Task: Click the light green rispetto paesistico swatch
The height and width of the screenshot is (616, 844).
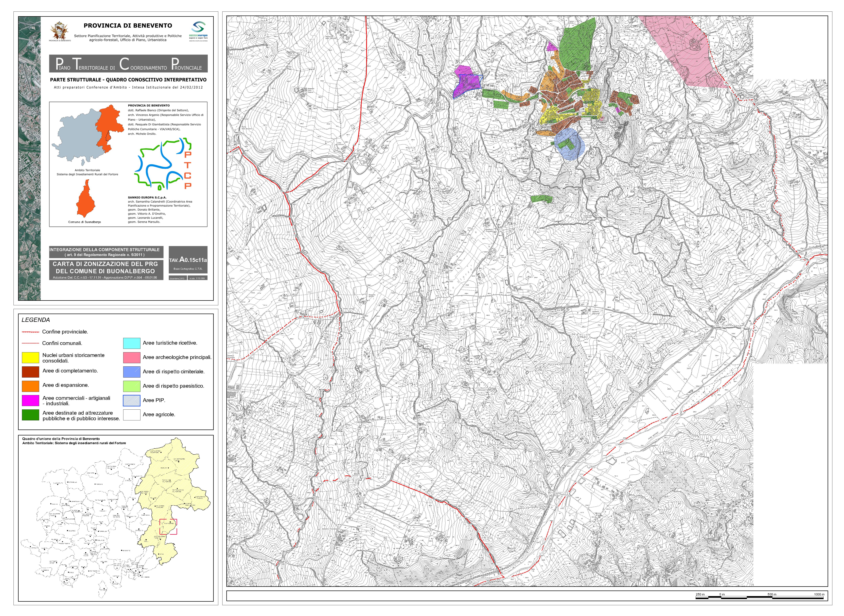Action: 132,386
